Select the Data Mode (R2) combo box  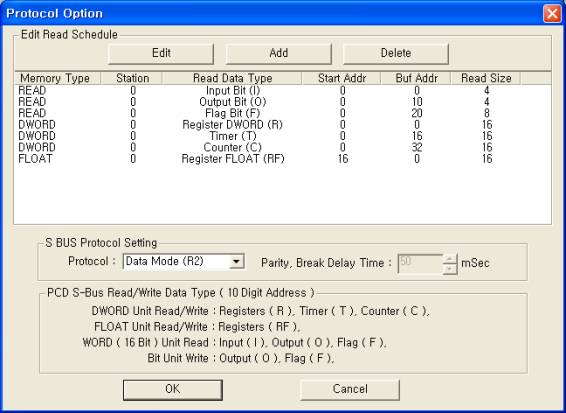184,261
